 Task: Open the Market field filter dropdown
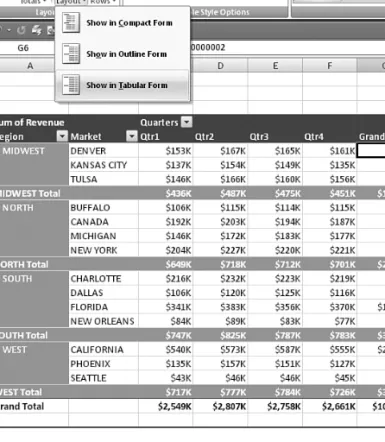[x=132, y=136]
